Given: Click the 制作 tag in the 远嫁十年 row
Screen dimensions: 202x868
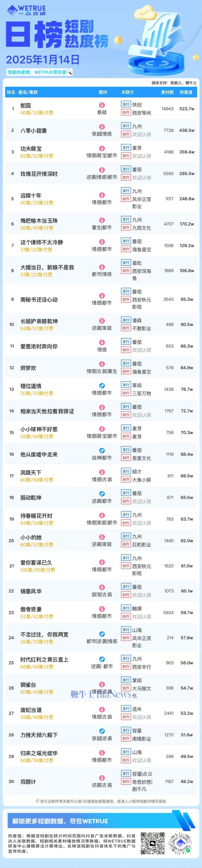Looking at the screenshot, I should tap(126, 199).
